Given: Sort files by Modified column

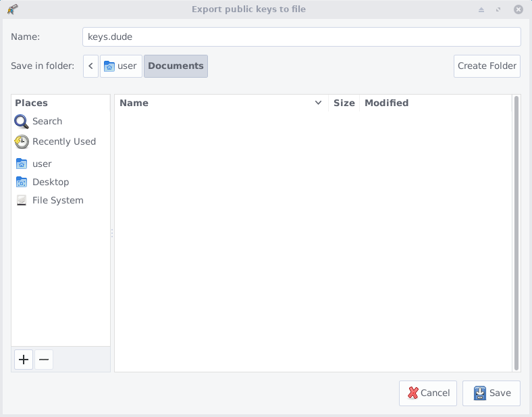Looking at the screenshot, I should pos(435,103).
